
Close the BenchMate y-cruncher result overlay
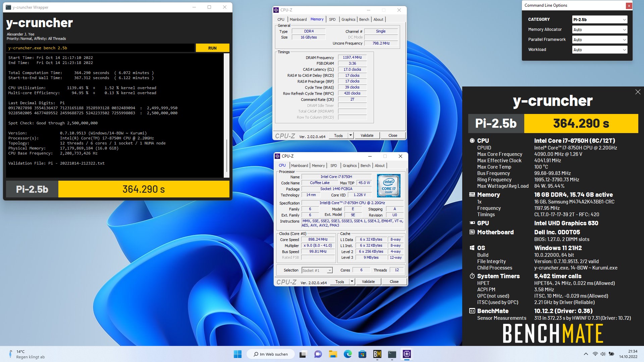point(638,92)
